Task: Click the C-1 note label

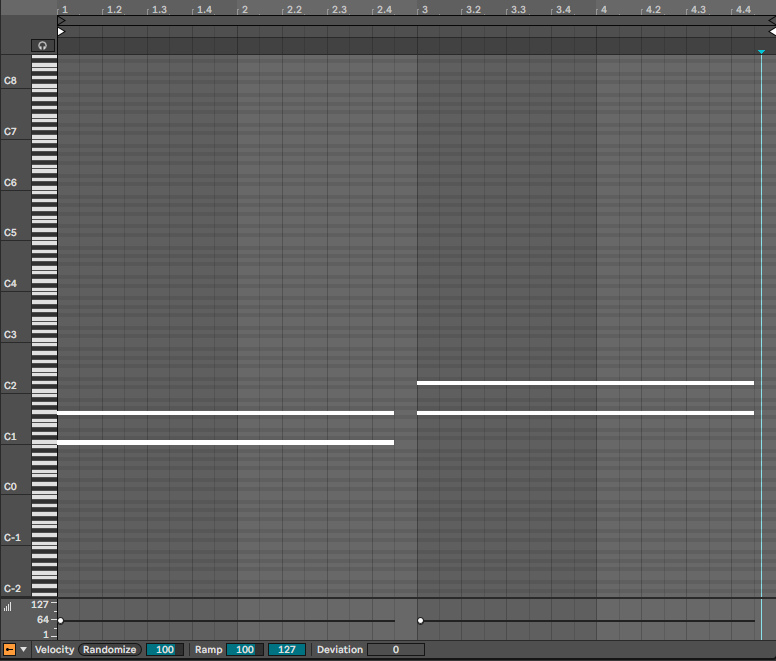Action: click(12, 537)
